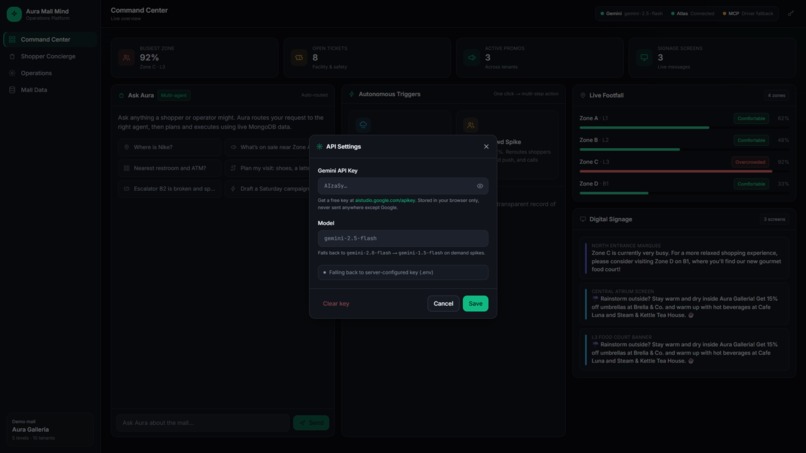Click the Zone A footfall progress bar
Screen dimensions: 806x453
(684, 128)
